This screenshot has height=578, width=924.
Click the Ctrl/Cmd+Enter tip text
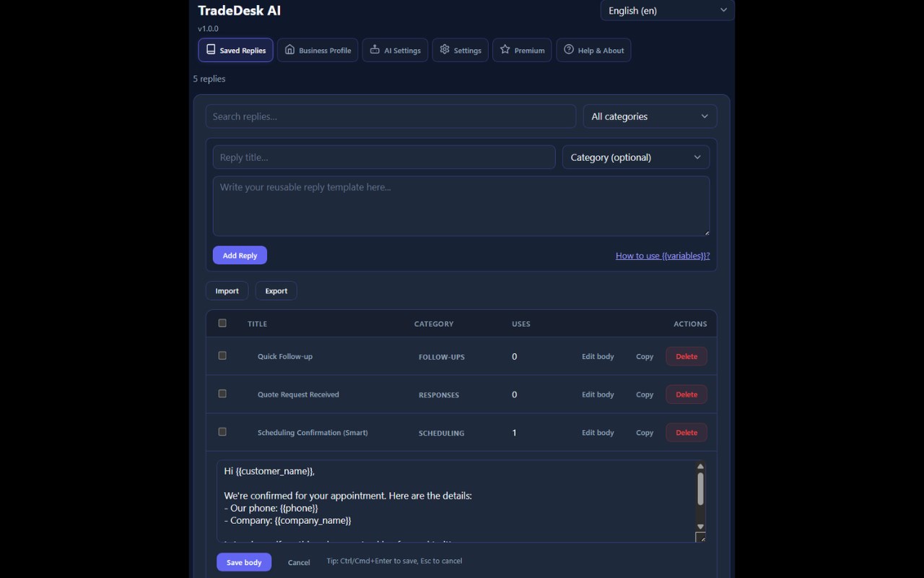point(394,561)
